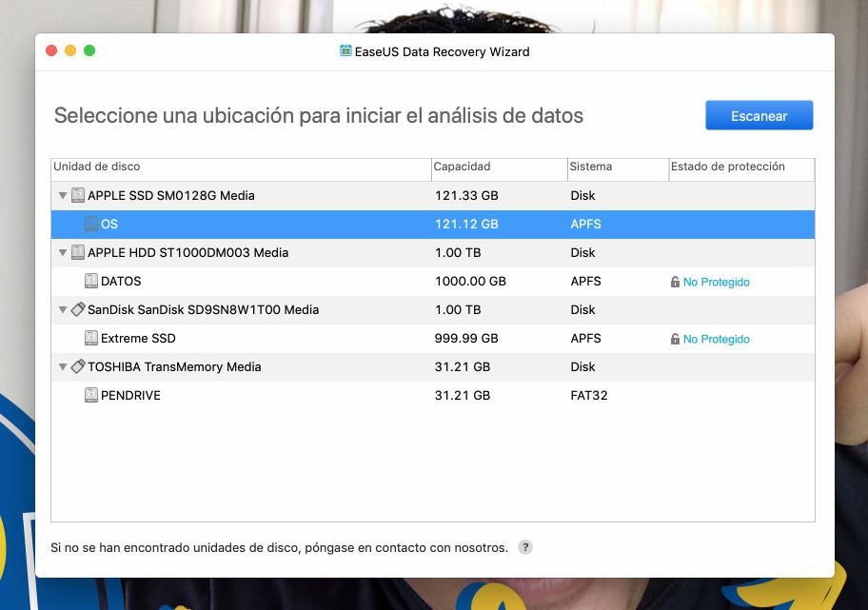Click the APPLE SSD SM0128G disk icon
The height and width of the screenshot is (610, 868).
(x=78, y=195)
